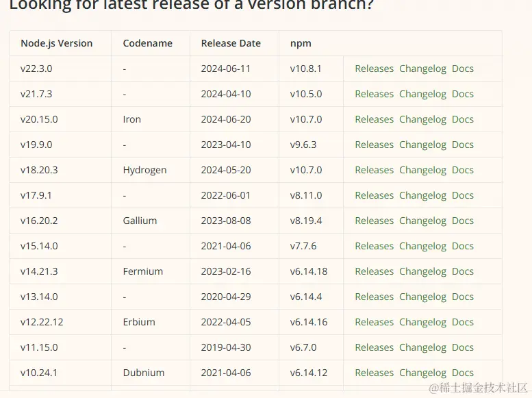Open Releases link for v16.20.2 Gallium
The height and width of the screenshot is (398, 532).
tap(375, 221)
